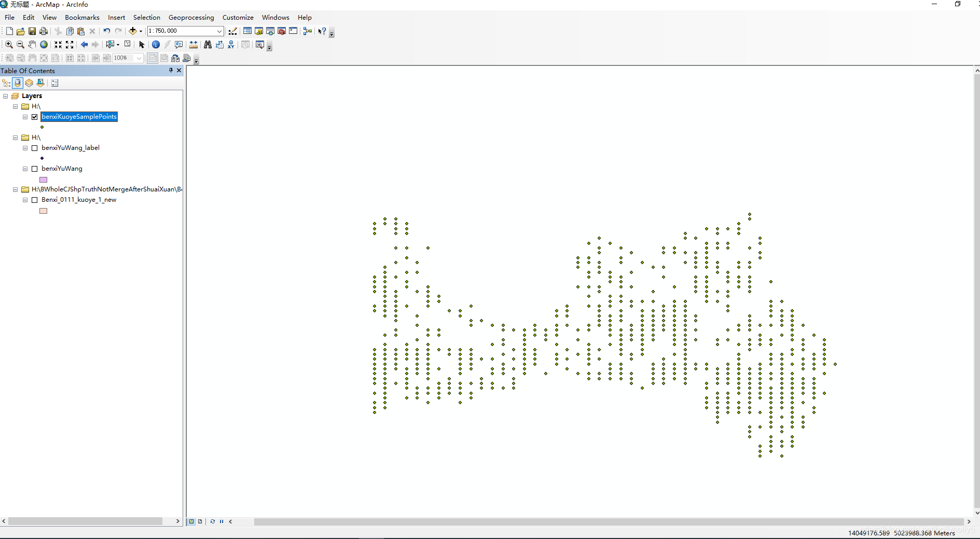Screen dimensions: 980x539
Task: Open the ArcToolbox window icon
Action: tap(282, 31)
